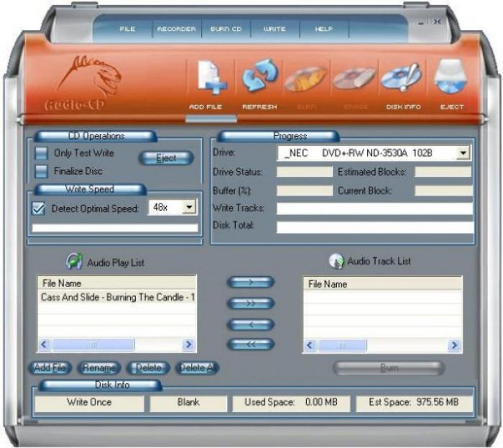Remove selected track with single left arrow
Viewport: 503px width, 448px height.
click(251, 324)
